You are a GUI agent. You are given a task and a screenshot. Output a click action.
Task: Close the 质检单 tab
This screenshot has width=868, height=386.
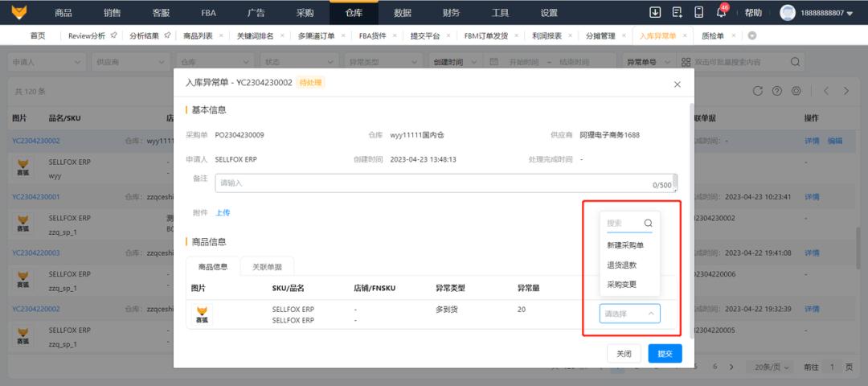click(733, 35)
